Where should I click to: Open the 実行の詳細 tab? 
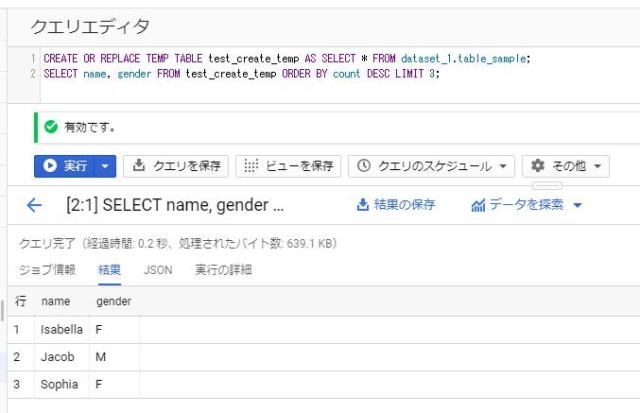[x=223, y=270]
